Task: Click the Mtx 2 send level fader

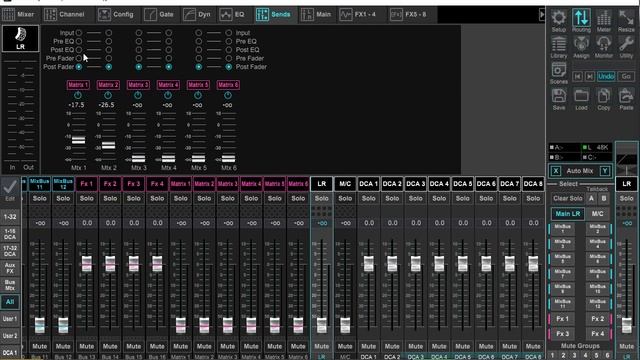Action: (109, 145)
